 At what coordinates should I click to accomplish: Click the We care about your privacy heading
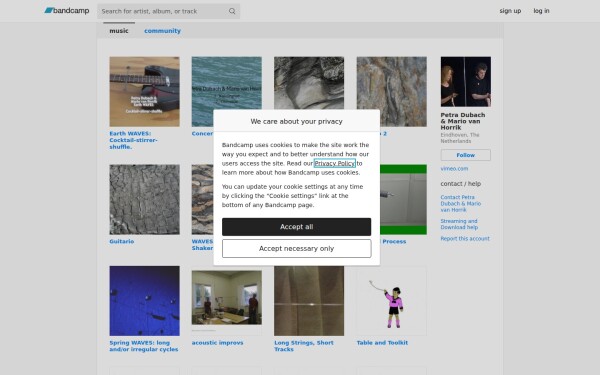tap(296, 121)
